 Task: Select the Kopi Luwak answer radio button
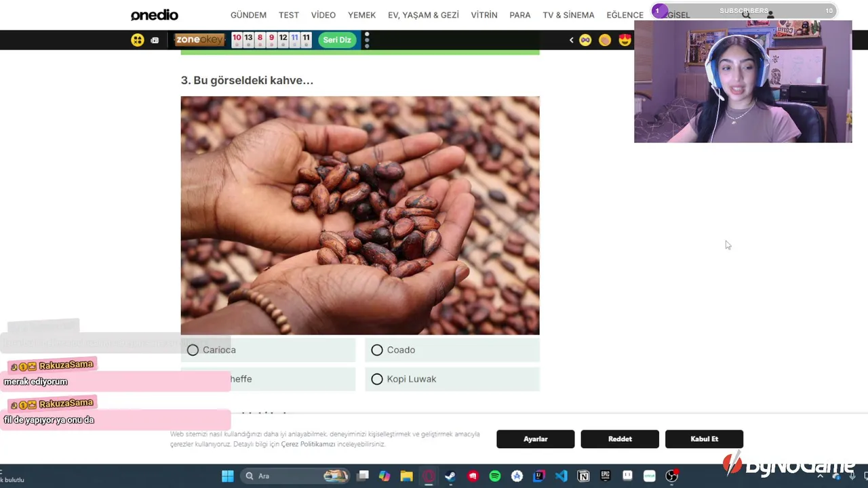377,379
